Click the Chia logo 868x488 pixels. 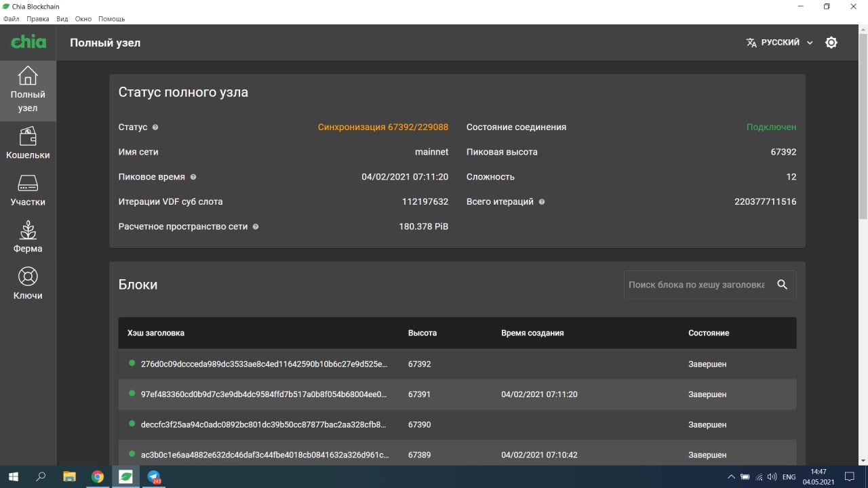(x=28, y=42)
